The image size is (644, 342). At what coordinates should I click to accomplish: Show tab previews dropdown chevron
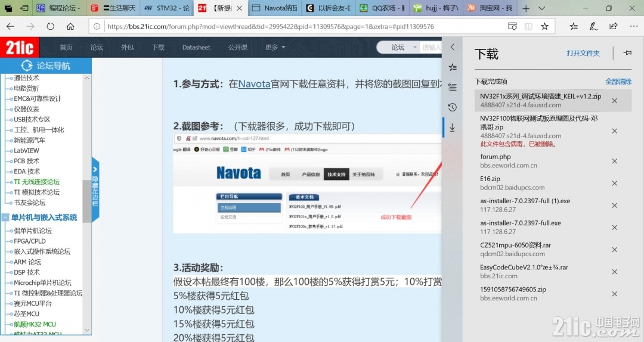[541, 8]
